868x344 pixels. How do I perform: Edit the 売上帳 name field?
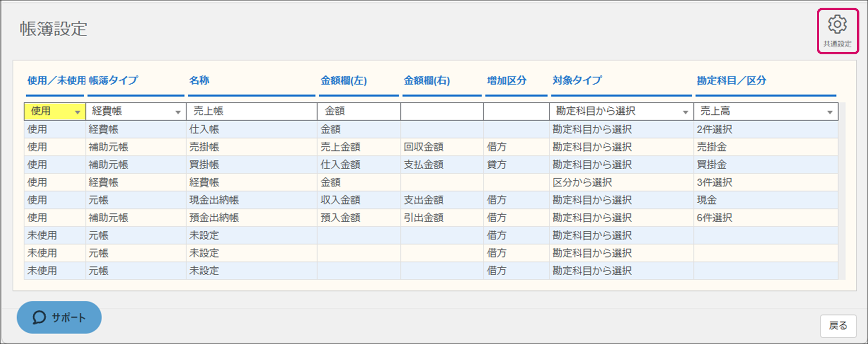(x=251, y=111)
